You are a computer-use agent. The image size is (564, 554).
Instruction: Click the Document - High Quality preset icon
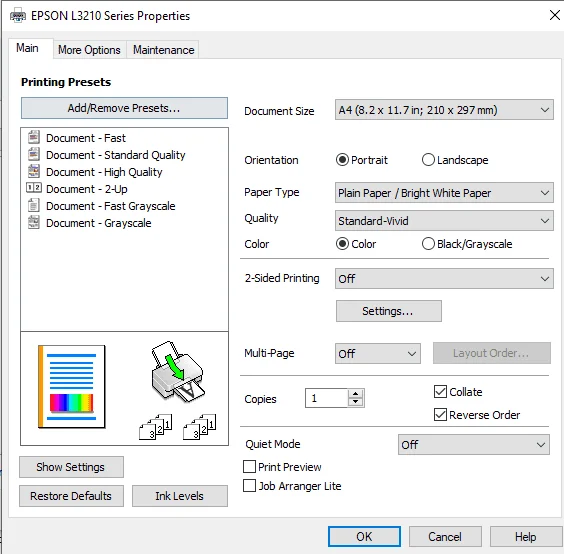34,171
